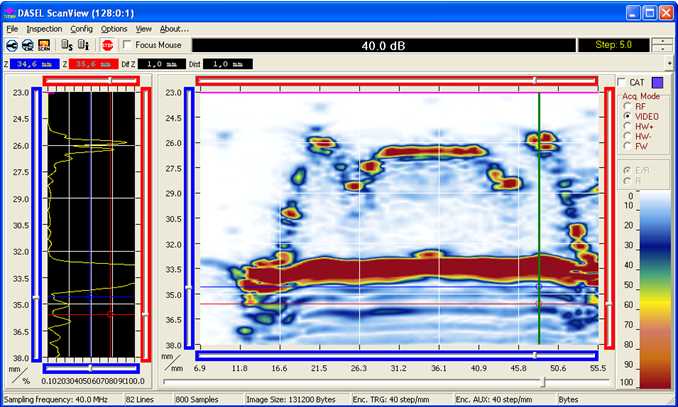Click the purple color swatch beside CAT

657,82
